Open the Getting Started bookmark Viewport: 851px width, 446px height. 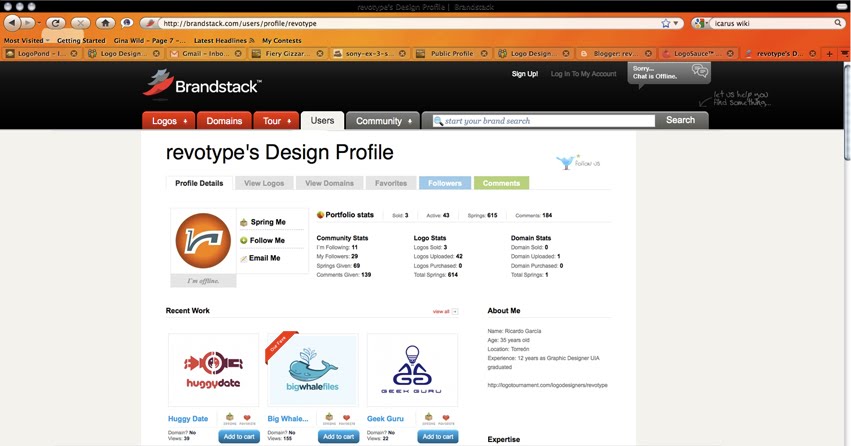point(81,40)
